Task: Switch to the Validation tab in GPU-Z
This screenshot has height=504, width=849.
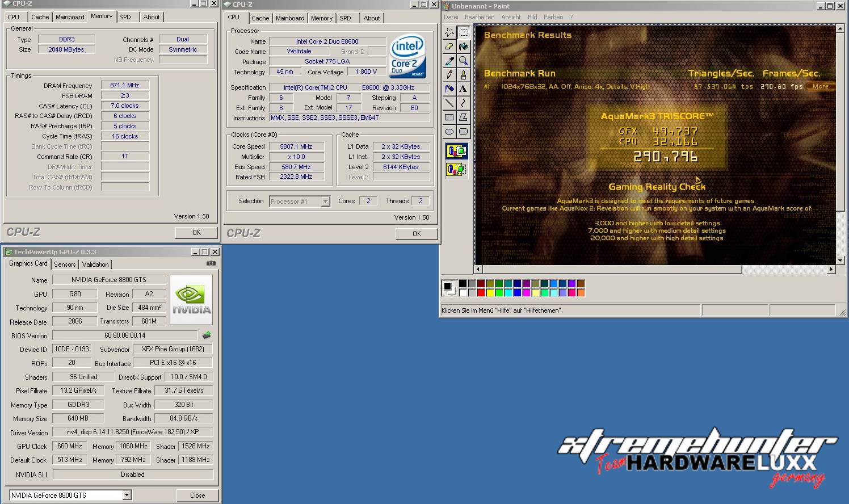Action: pos(95,264)
